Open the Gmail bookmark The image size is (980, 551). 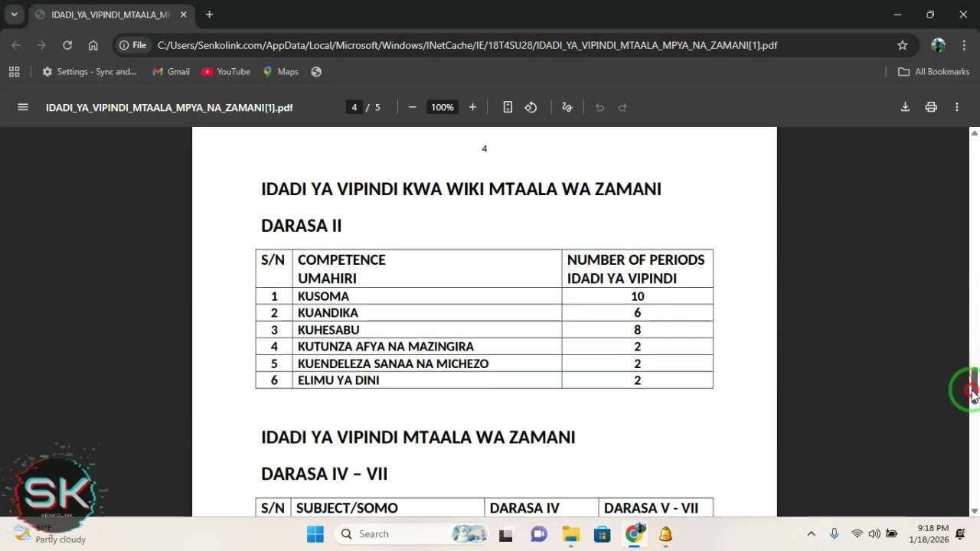(171, 71)
